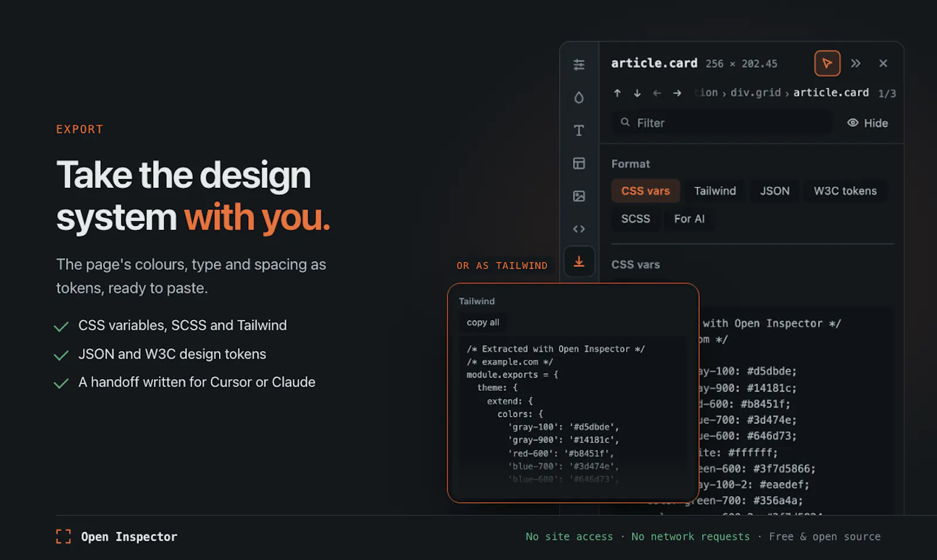Select the droplet colors sidebar icon
The image size is (937, 560).
coord(579,97)
